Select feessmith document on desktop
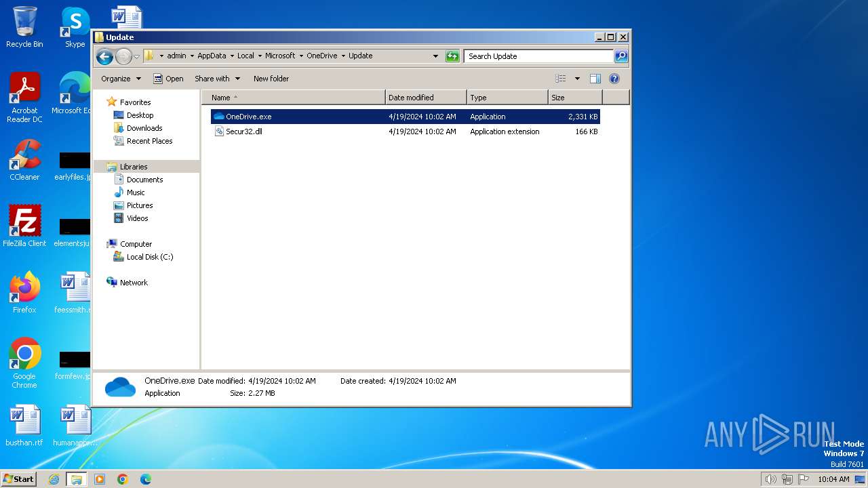The image size is (868, 488). click(74, 292)
